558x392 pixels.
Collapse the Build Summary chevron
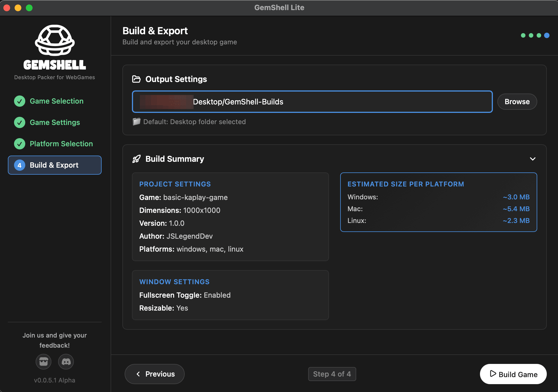(532, 159)
